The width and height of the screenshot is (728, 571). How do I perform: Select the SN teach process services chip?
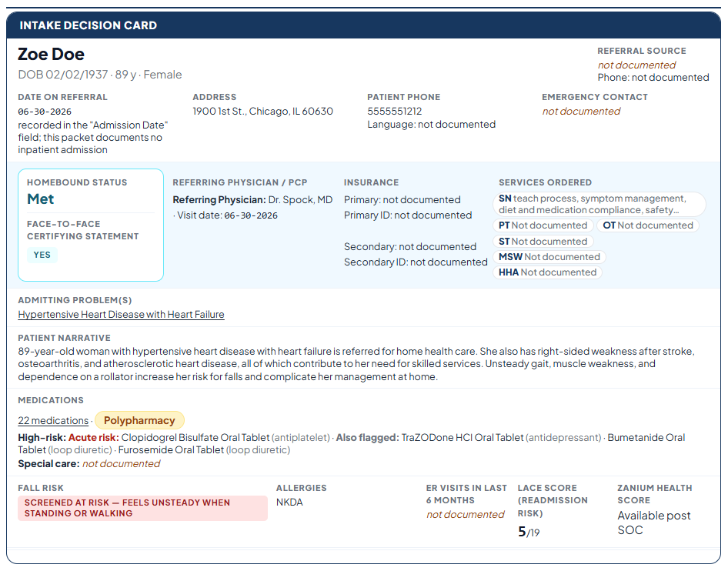coord(599,204)
